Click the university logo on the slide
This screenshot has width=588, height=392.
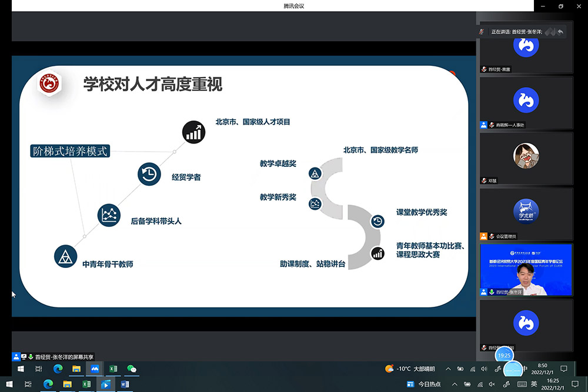(x=49, y=83)
